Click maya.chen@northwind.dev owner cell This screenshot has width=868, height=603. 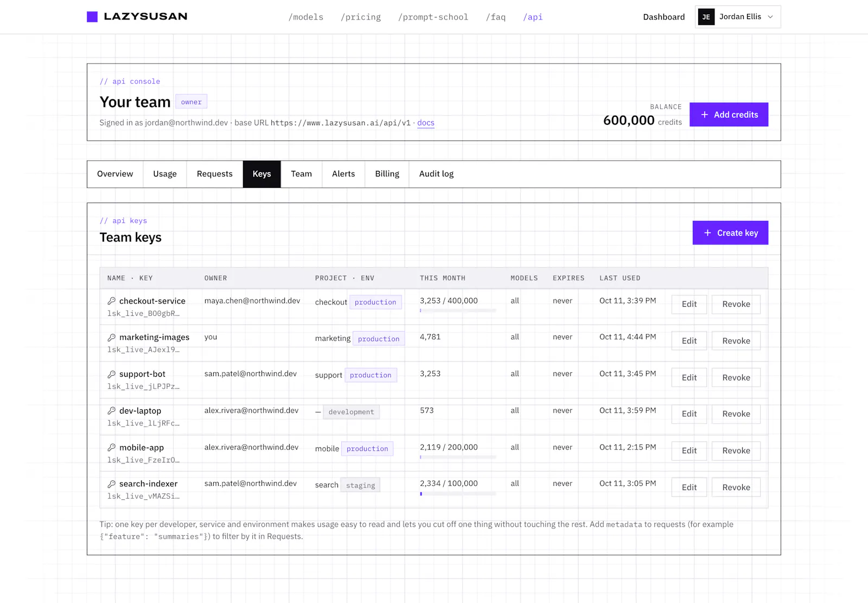(x=252, y=301)
